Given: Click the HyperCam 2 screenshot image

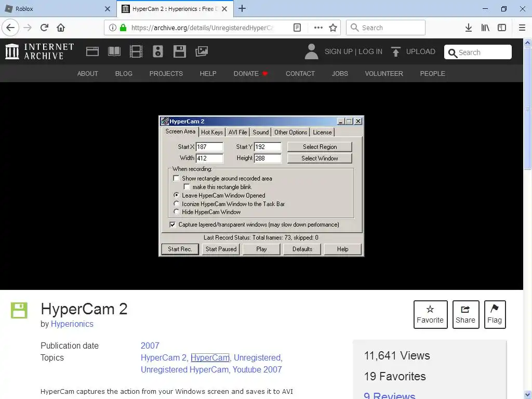Looking at the screenshot, I should [261, 186].
